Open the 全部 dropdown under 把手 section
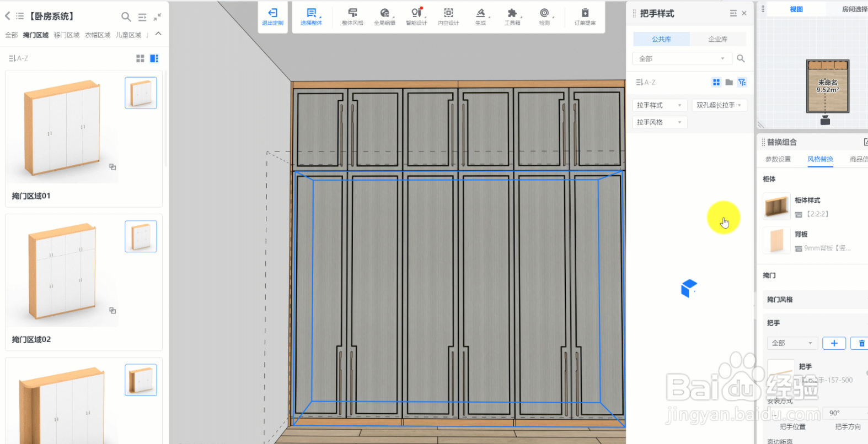The image size is (868, 444). 792,343
